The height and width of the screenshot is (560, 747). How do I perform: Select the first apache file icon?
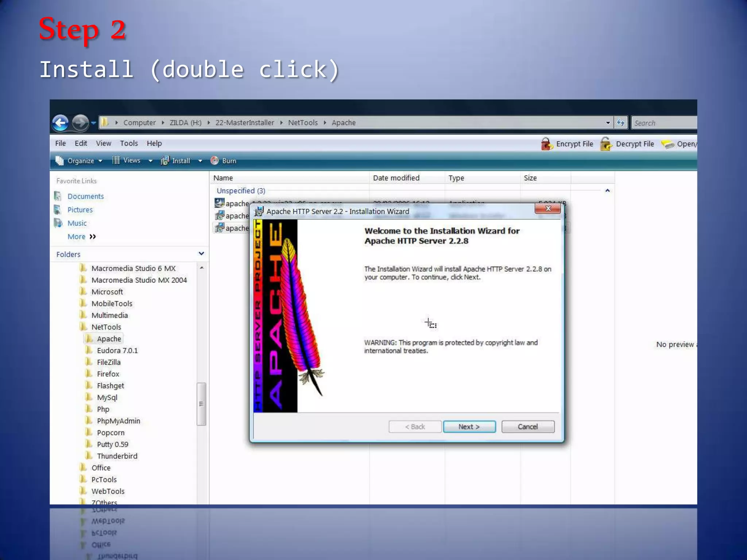pyautogui.click(x=219, y=203)
